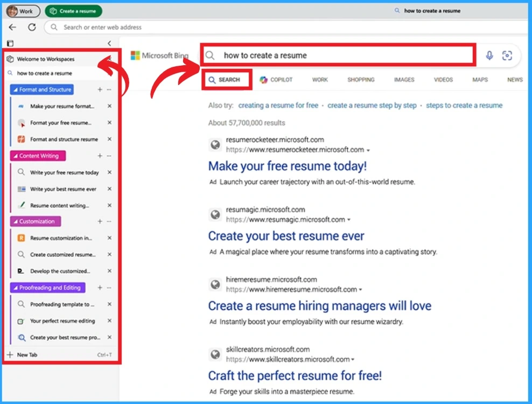Close the 'Write your free resume today' tab
532x404 pixels.
[110, 172]
